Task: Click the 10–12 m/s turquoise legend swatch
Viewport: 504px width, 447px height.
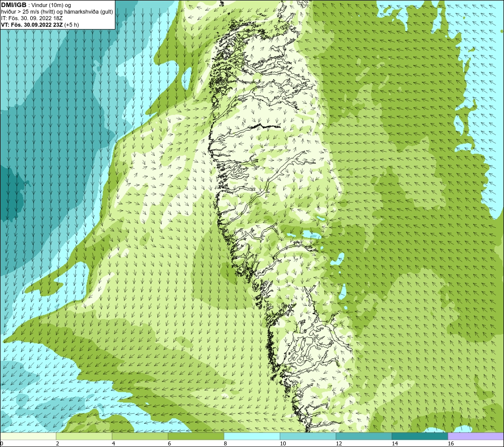Action: 308,436
